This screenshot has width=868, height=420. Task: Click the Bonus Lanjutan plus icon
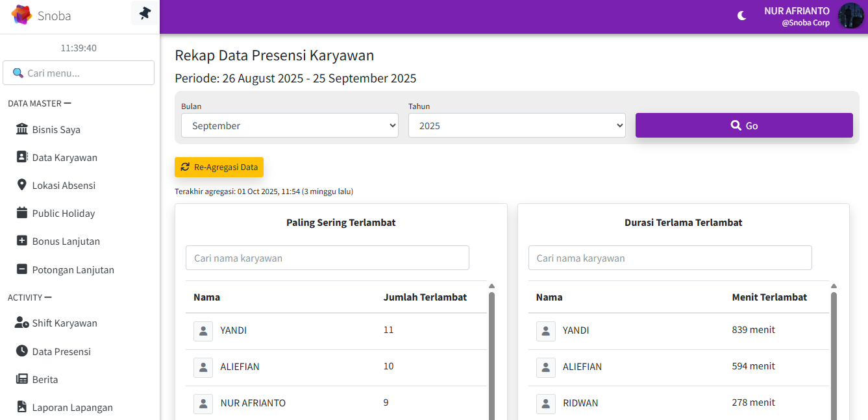click(20, 241)
